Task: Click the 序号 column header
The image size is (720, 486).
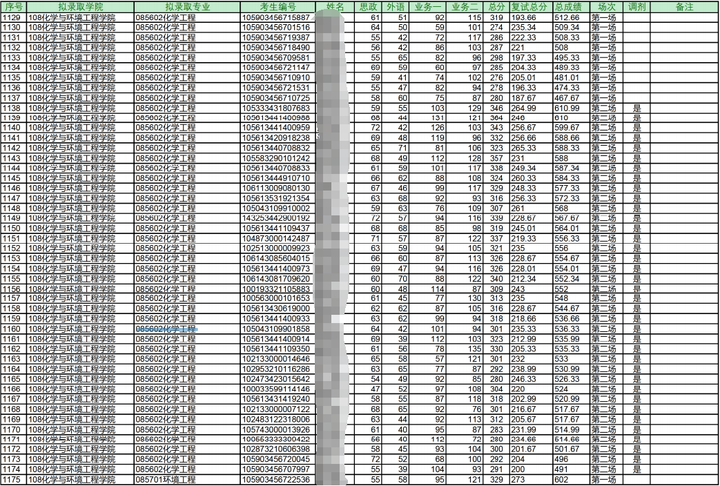Action: [x=14, y=7]
